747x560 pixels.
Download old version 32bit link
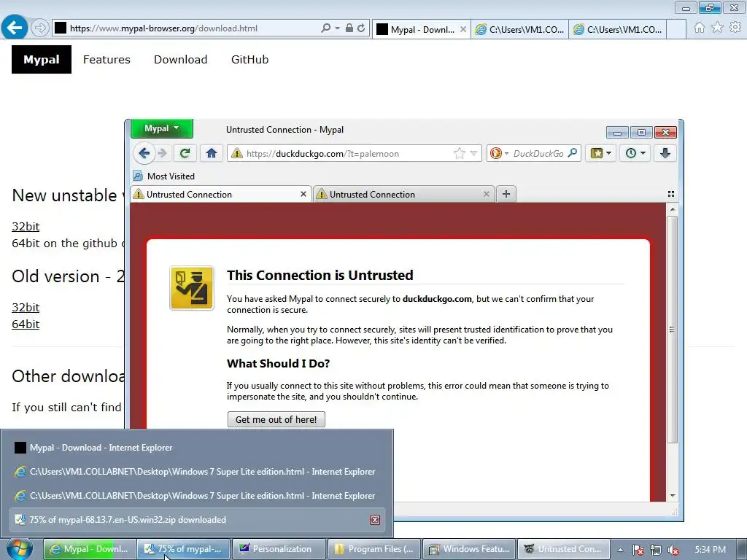(x=26, y=308)
